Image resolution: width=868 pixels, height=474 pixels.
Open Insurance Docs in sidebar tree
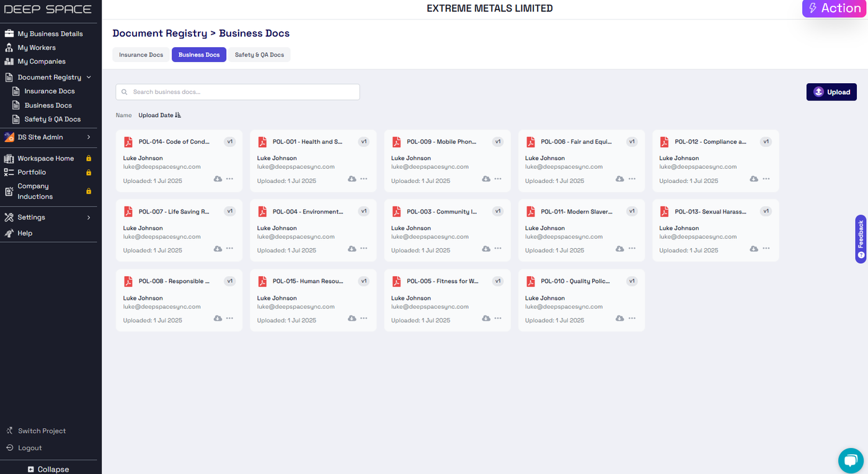coord(50,91)
